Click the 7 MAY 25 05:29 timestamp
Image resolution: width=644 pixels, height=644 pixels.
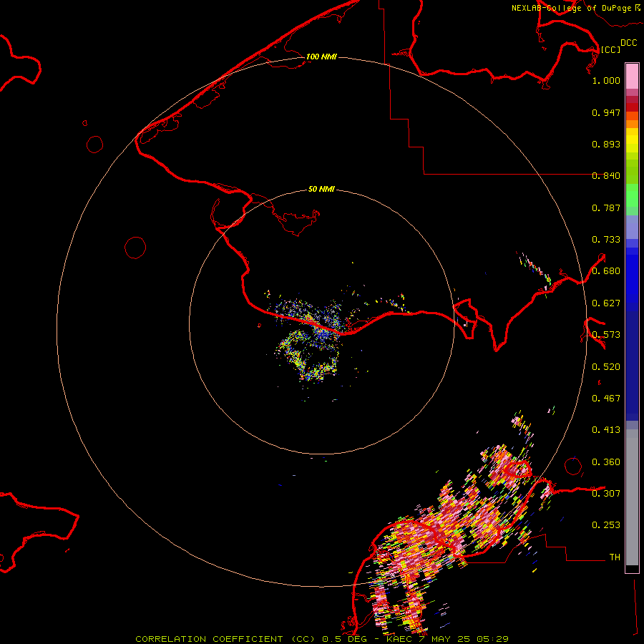pos(464,639)
